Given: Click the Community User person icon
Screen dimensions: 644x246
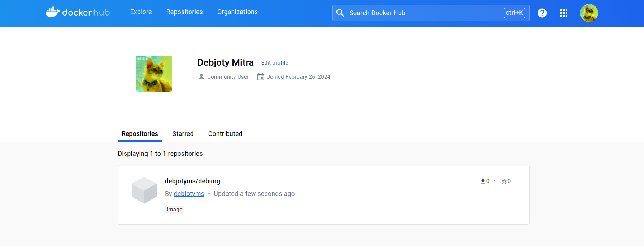Looking at the screenshot, I should [x=201, y=77].
